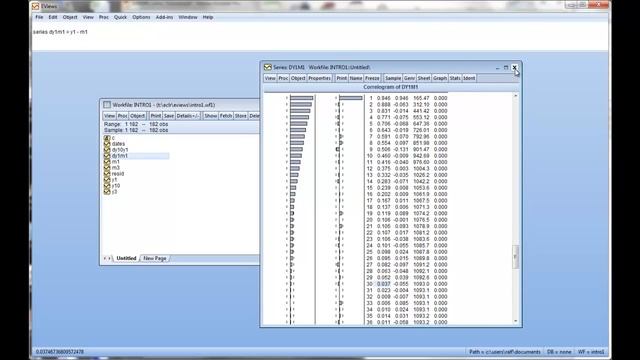640x360 pixels.
Task: Click Store button in Workfile window
Action: pyautogui.click(x=240, y=116)
